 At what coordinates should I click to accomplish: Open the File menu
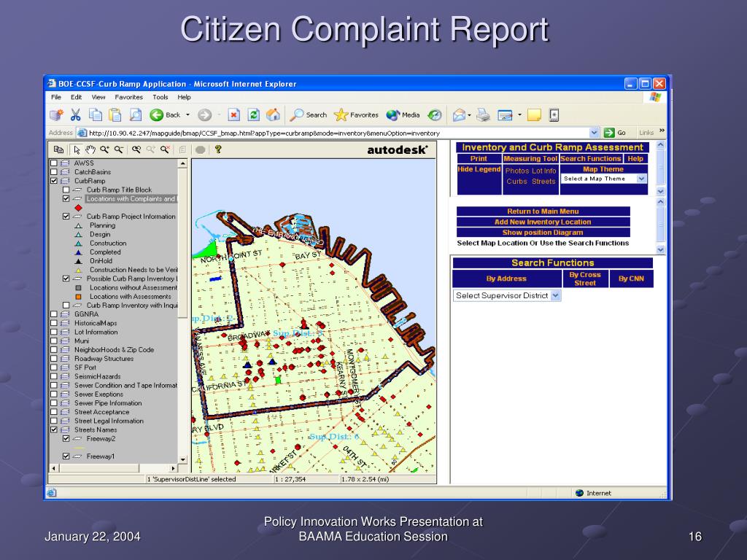pyautogui.click(x=56, y=97)
